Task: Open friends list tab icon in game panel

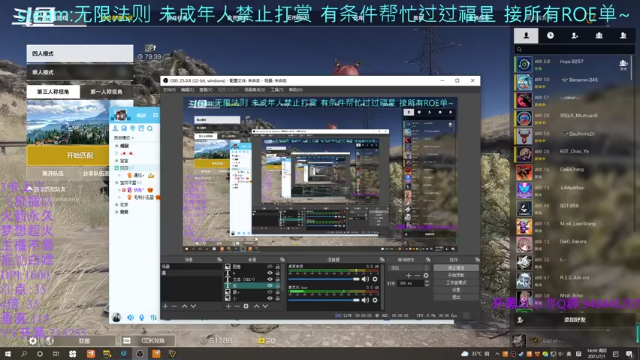Action: click(526, 36)
